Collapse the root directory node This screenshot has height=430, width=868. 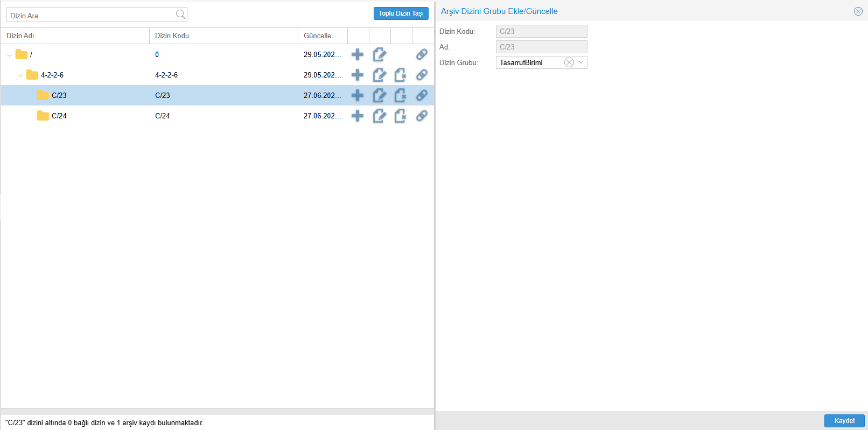(x=9, y=55)
